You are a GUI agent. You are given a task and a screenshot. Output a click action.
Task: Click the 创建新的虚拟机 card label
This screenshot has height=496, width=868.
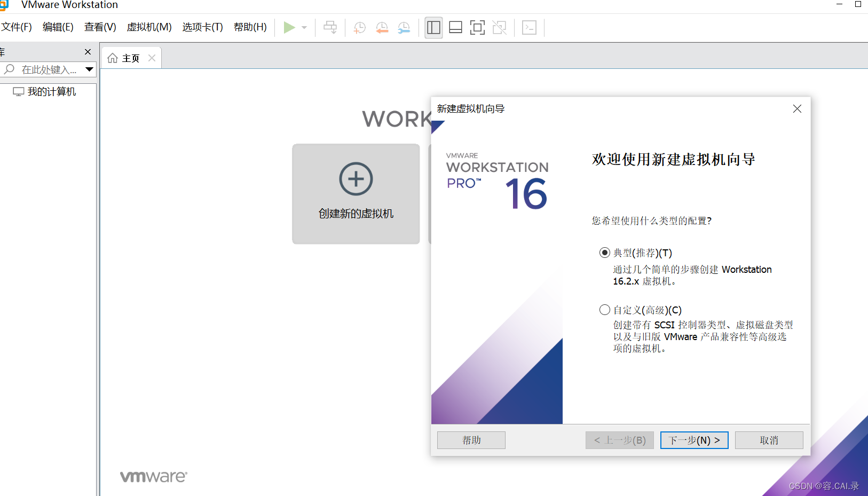click(356, 214)
